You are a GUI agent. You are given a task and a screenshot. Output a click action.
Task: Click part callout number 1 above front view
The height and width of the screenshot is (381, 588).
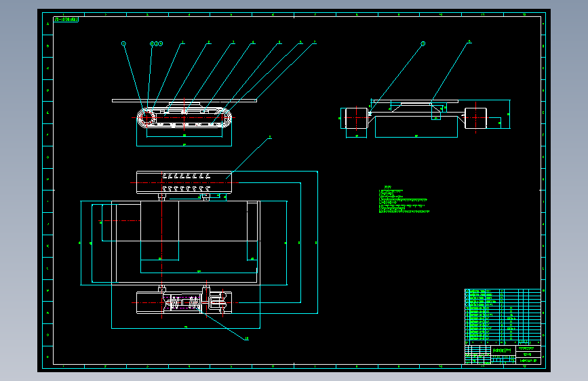tap(183, 43)
